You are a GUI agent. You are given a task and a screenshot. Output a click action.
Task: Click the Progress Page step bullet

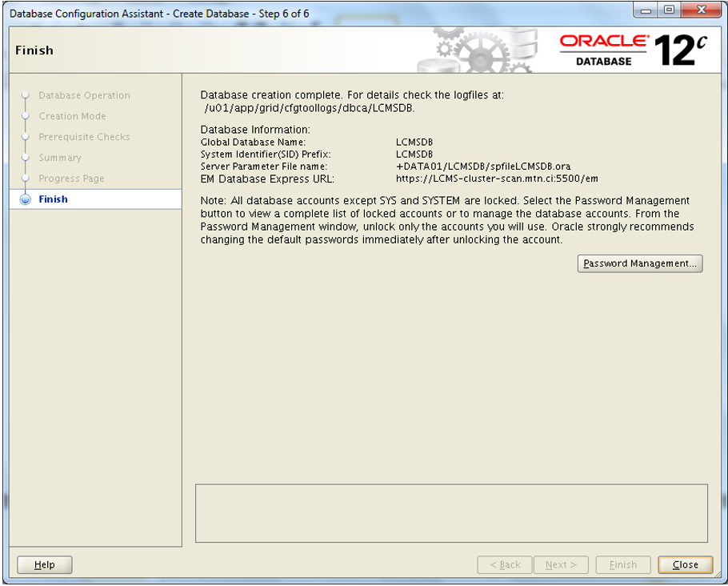tap(26, 179)
